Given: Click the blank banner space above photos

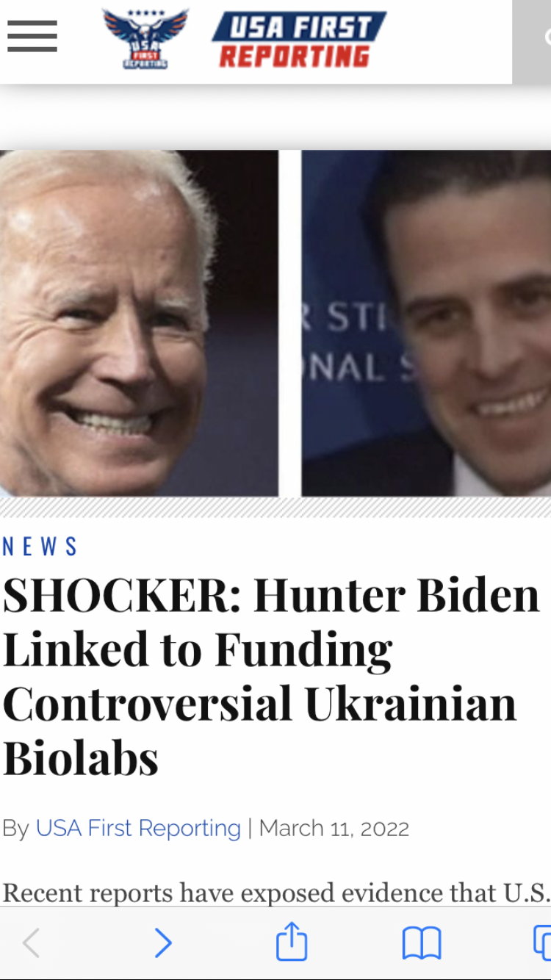Looking at the screenshot, I should click(x=275, y=118).
